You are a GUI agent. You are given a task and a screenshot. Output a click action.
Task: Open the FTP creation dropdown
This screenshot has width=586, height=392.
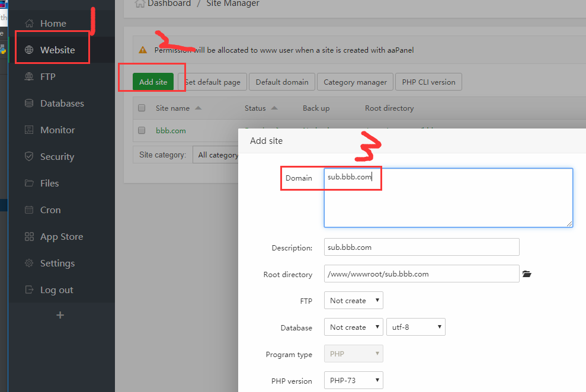point(353,300)
